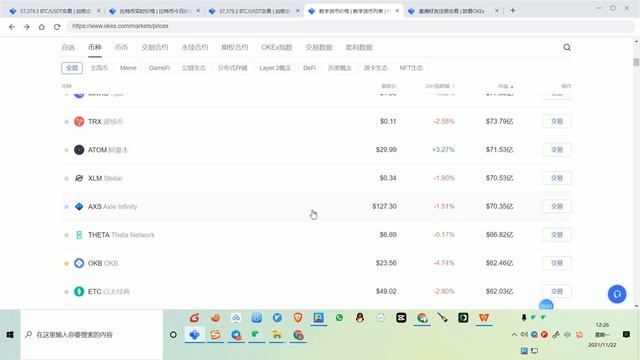Remove OKB yellow favorite star

pyautogui.click(x=67, y=264)
